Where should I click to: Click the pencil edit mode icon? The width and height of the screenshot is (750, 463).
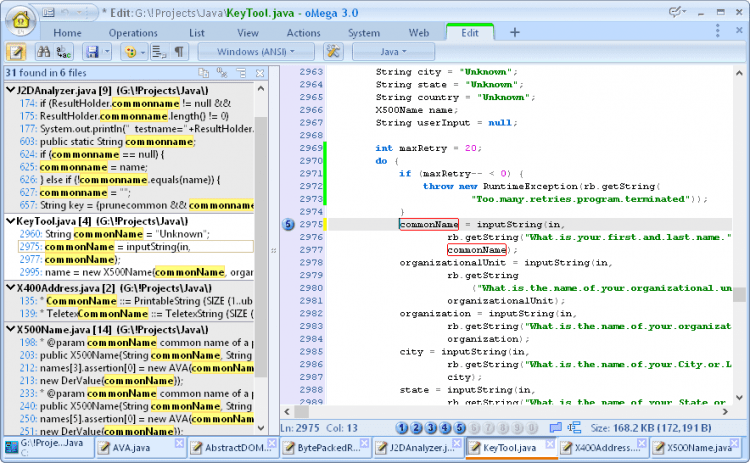pos(17,51)
